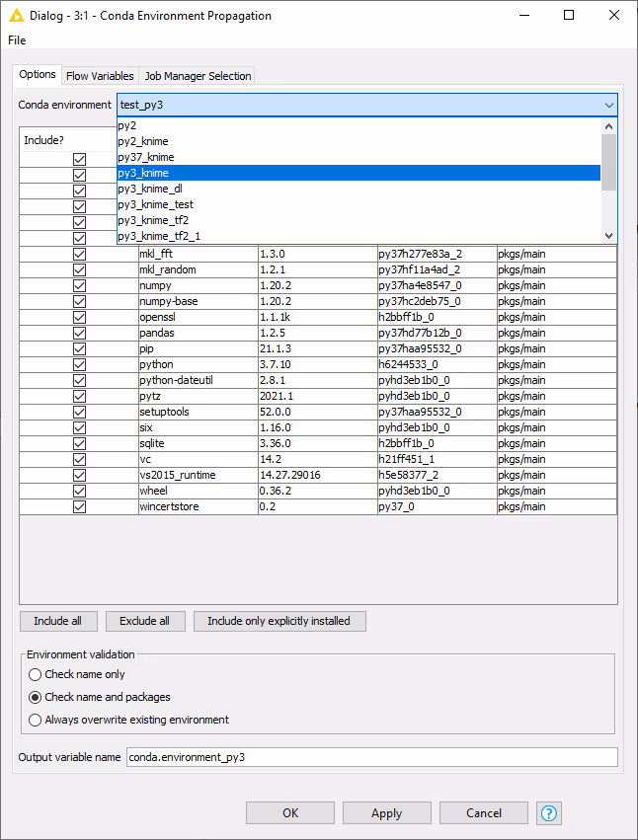Select py3_knime_tf2 environment option
The width and height of the screenshot is (638, 840).
coord(153,220)
